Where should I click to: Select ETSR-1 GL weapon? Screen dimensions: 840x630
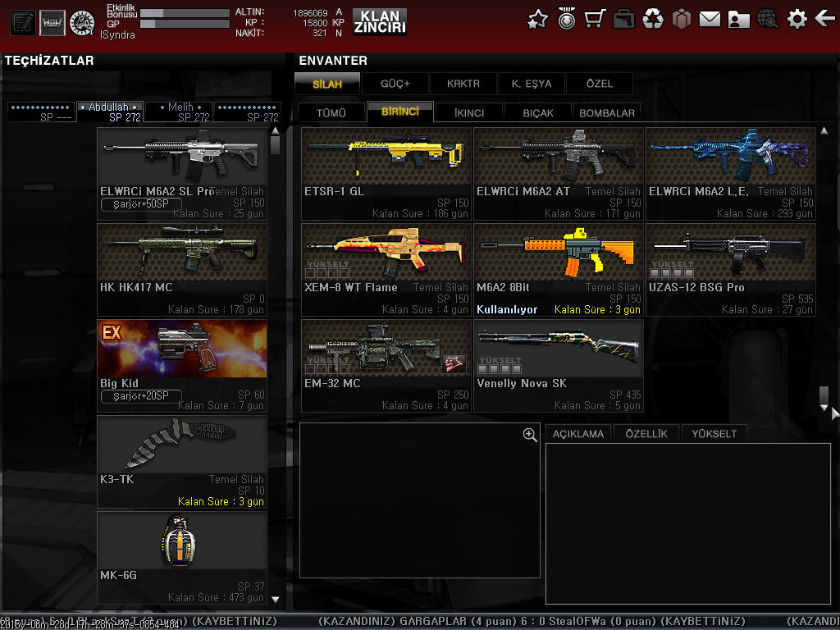(386, 174)
